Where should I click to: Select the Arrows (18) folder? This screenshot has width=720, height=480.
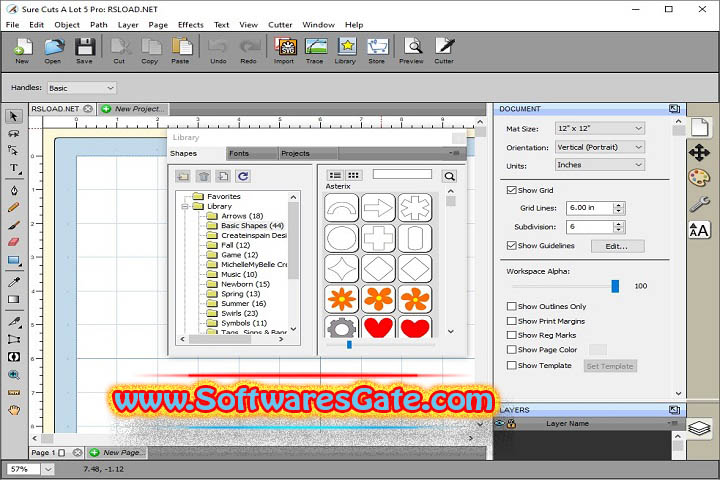pos(242,216)
